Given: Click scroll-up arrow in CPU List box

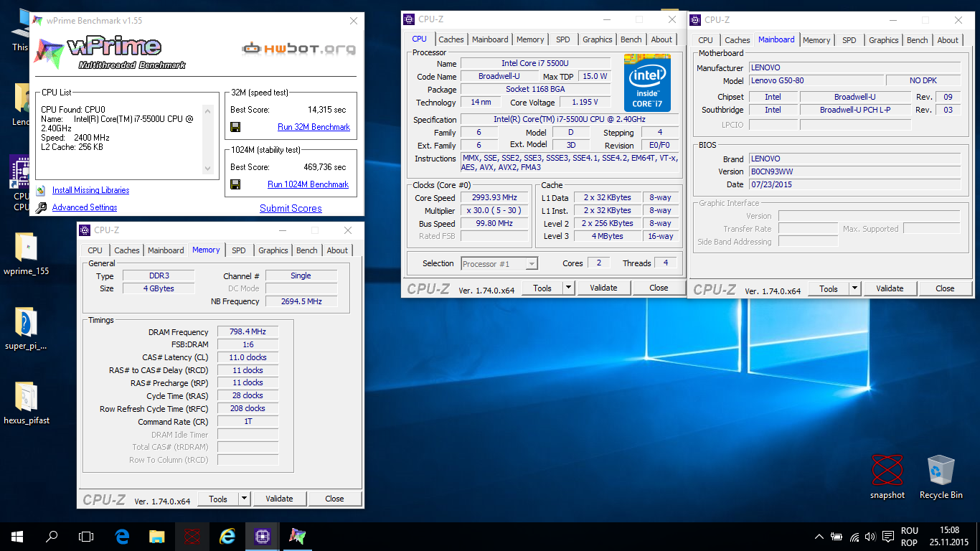Looking at the screenshot, I should [208, 111].
